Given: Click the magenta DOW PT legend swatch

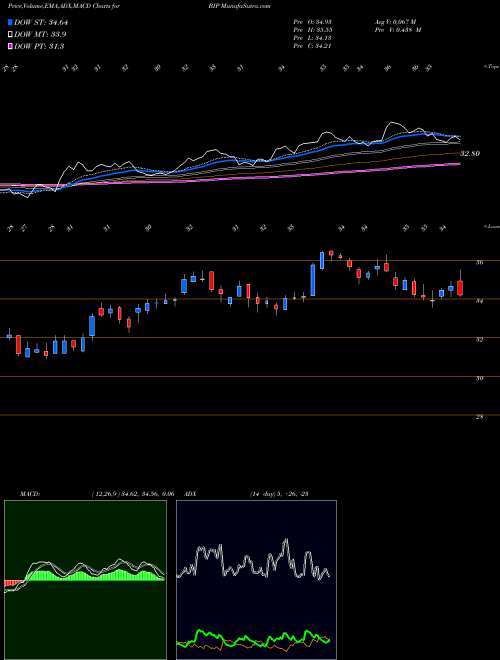Looking at the screenshot, I should coord(11,46).
